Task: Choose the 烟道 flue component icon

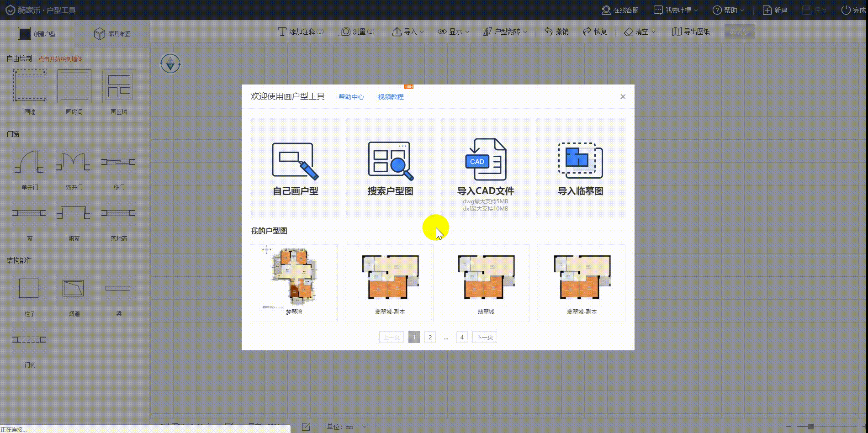Action: point(74,288)
